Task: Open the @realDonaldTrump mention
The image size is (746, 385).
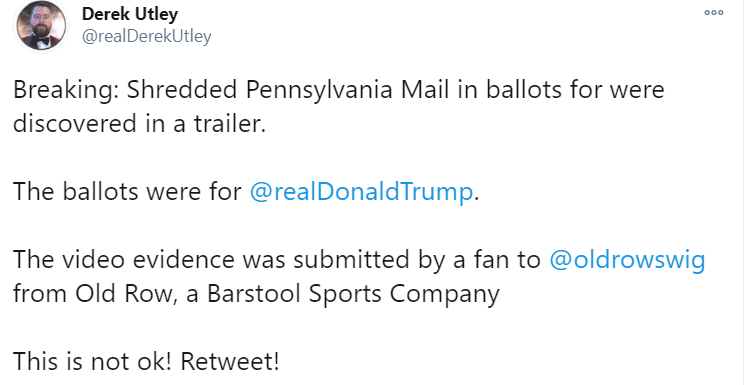Action: (362, 191)
